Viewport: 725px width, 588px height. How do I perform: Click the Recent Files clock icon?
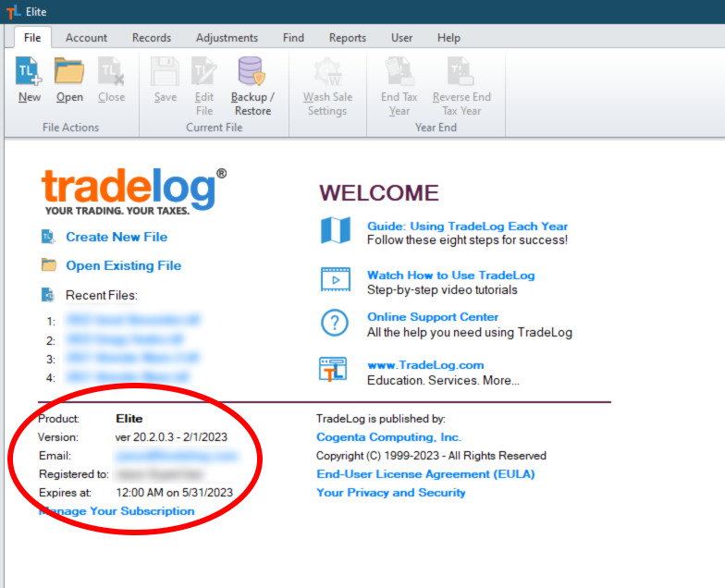[x=48, y=295]
